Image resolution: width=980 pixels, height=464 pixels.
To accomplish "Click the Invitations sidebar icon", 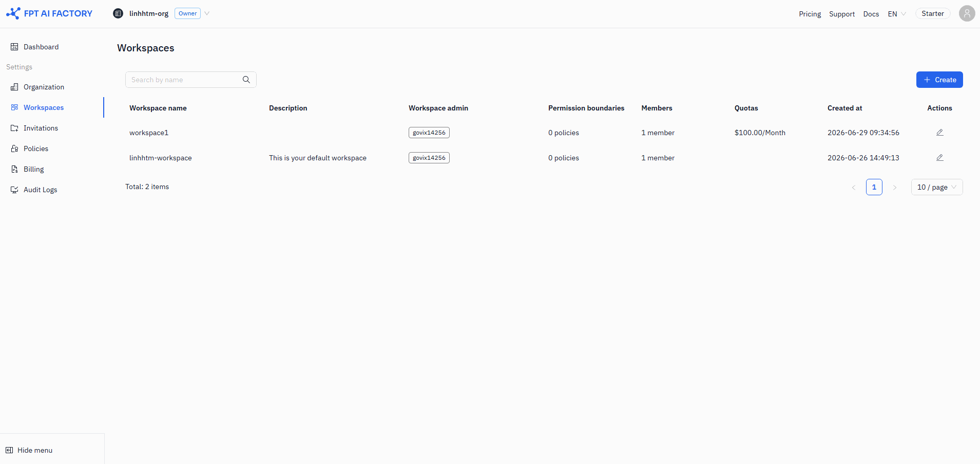I will [14, 128].
